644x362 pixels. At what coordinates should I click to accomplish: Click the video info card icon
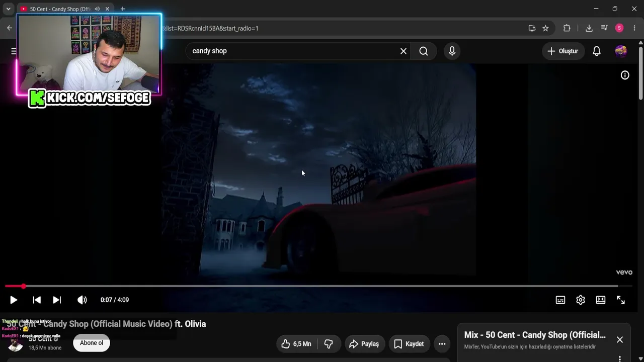[x=625, y=75]
